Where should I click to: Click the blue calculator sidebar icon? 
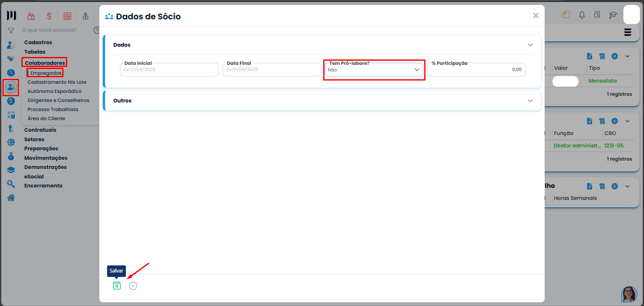pyautogui.click(x=11, y=115)
